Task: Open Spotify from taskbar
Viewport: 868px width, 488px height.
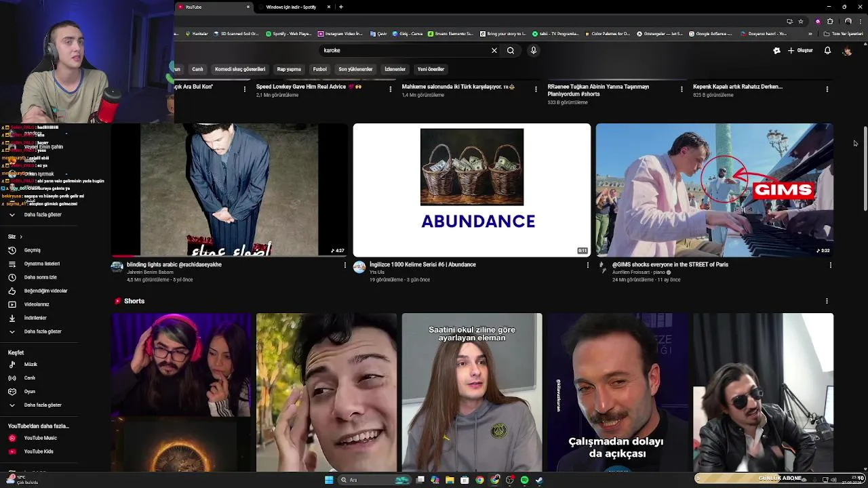Action: click(524, 480)
